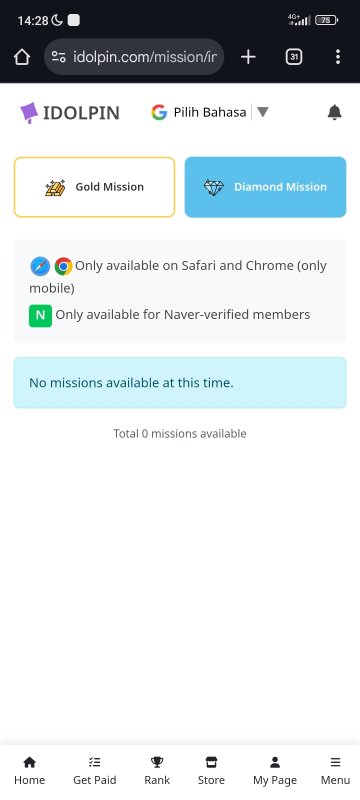
Task: Go to My Page profile
Action: coord(275,771)
